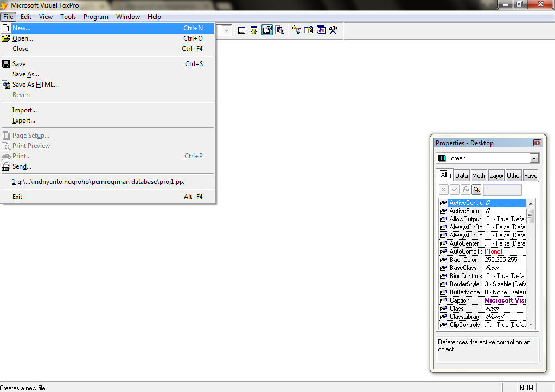555x392 pixels.
Task: Select the BufferMode property row
Action: point(482,292)
